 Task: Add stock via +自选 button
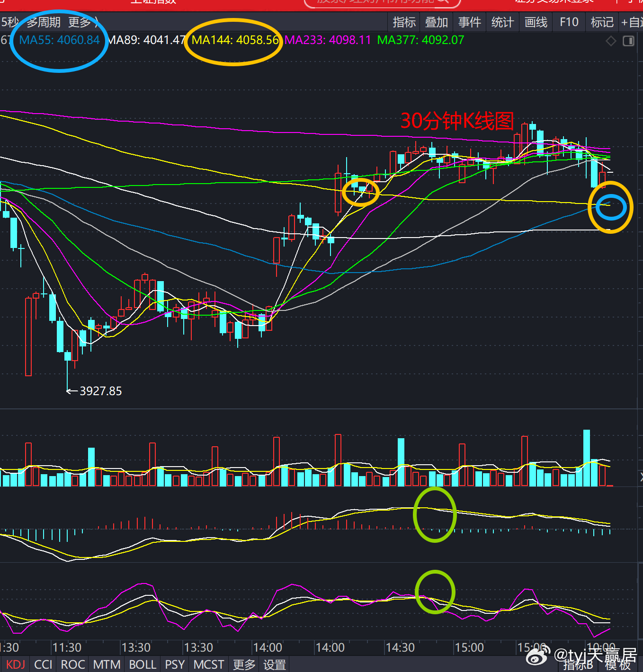tap(632, 22)
